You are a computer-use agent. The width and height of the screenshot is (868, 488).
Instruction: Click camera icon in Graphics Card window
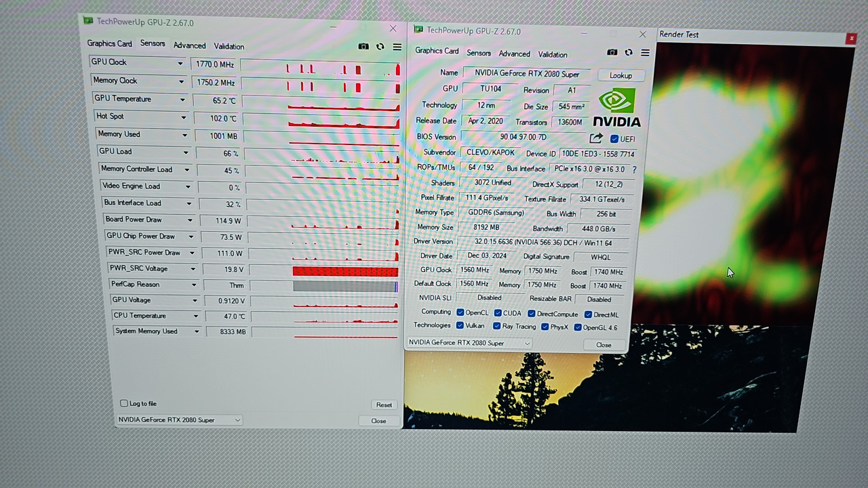click(612, 53)
